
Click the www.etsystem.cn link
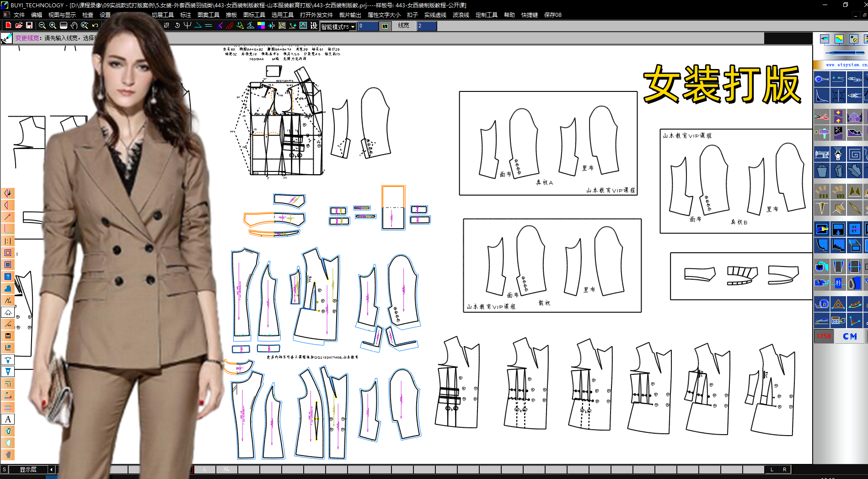click(847, 65)
